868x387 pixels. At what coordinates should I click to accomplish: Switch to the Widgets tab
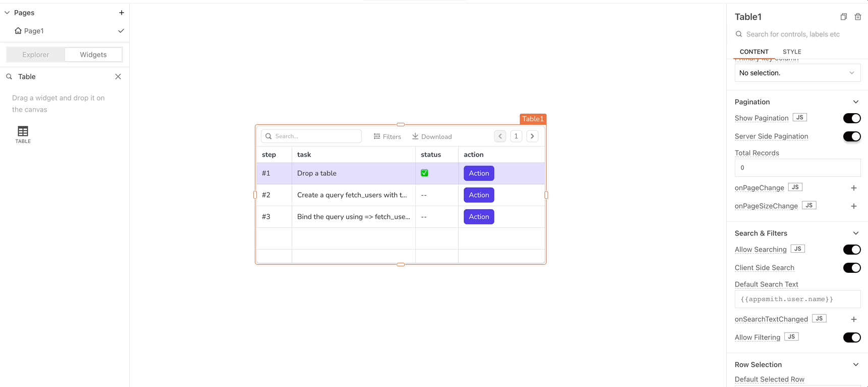coord(93,55)
